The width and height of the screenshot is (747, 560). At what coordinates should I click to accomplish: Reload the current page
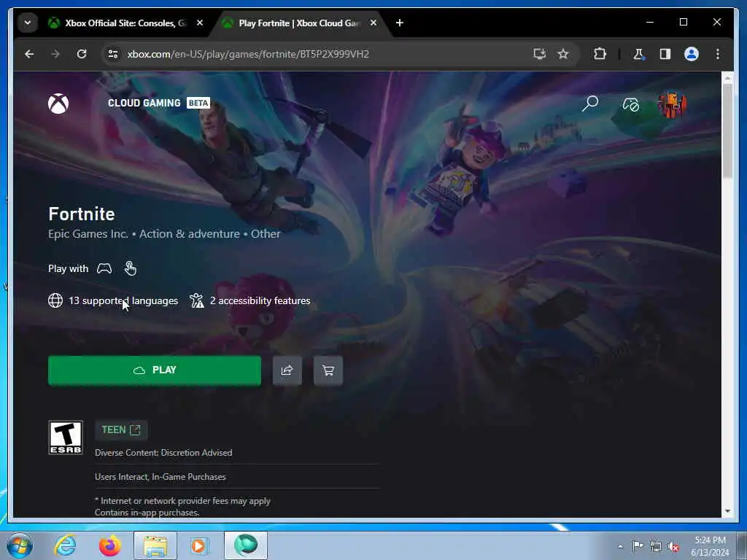(82, 54)
